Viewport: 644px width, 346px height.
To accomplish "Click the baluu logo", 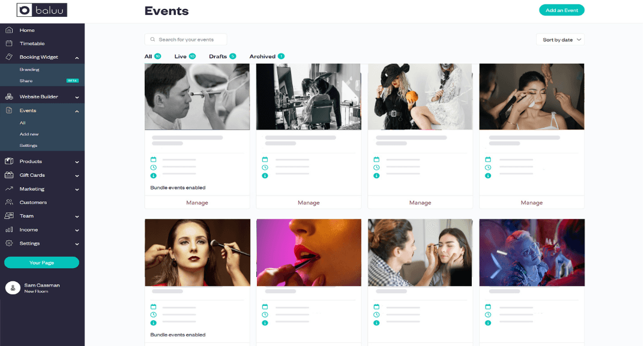I will (x=42, y=10).
